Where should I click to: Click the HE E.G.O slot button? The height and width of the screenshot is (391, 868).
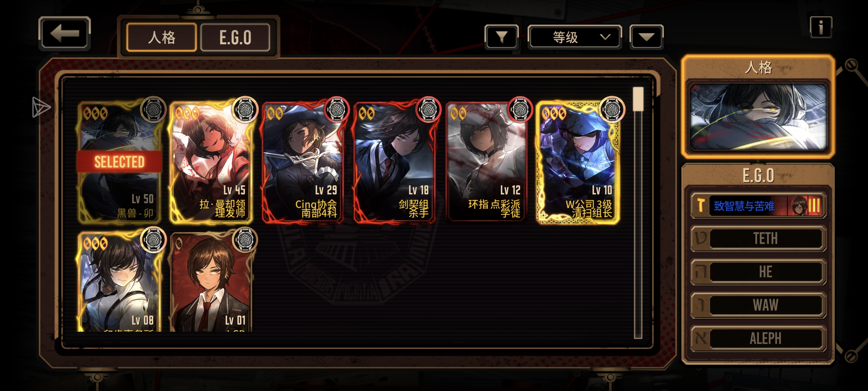click(x=759, y=272)
